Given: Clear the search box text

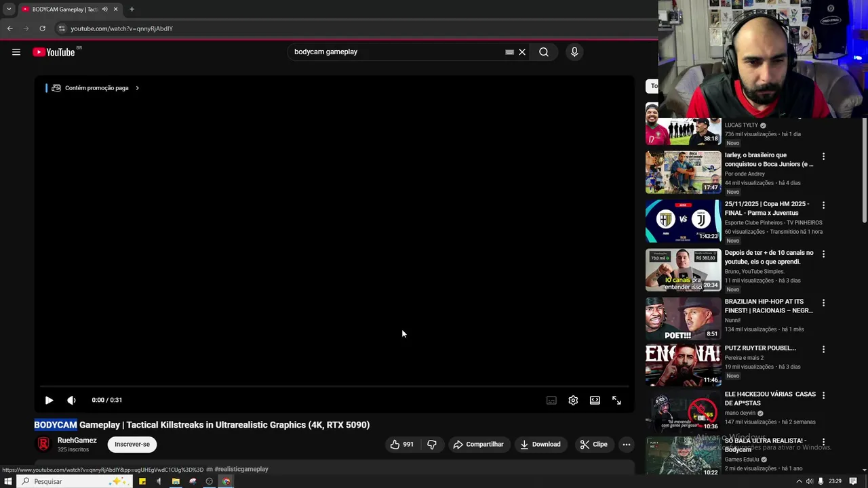Looking at the screenshot, I should (x=522, y=52).
